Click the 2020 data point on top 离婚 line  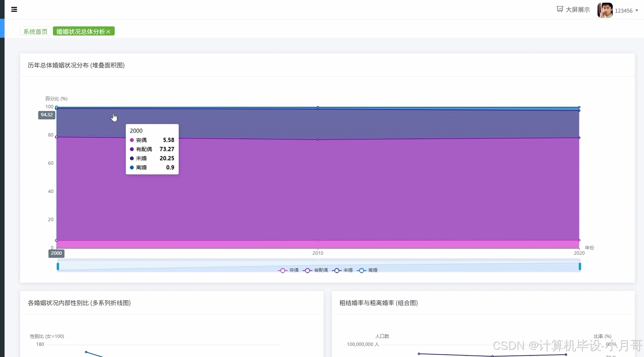tap(579, 107)
